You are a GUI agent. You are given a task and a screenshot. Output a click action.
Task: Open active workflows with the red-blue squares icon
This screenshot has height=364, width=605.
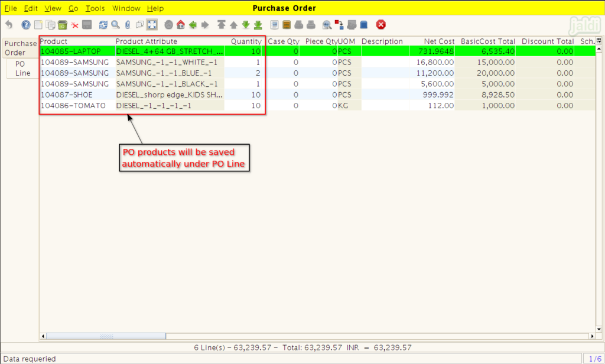pyautogui.click(x=339, y=25)
